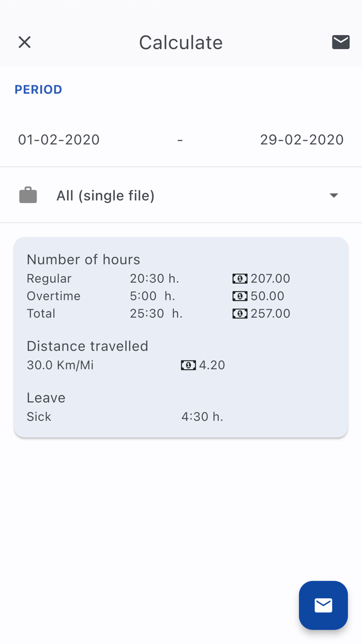The width and height of the screenshot is (362, 644).
Task: Tap the X icon to dismiss the Calculate screen
Action: coord(24,42)
